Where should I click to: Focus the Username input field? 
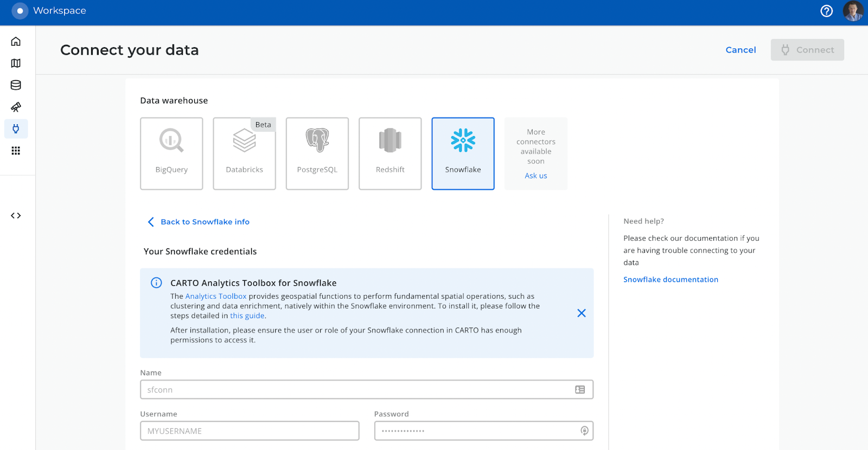pos(250,430)
